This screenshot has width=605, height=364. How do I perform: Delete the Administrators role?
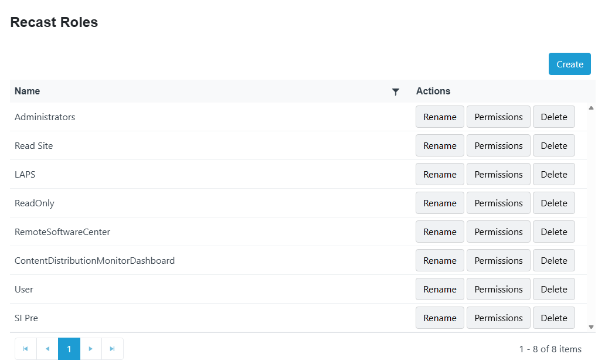(x=554, y=117)
